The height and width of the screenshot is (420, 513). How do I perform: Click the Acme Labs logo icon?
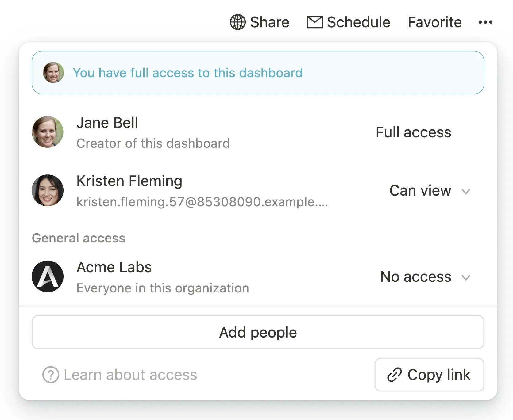(x=48, y=276)
